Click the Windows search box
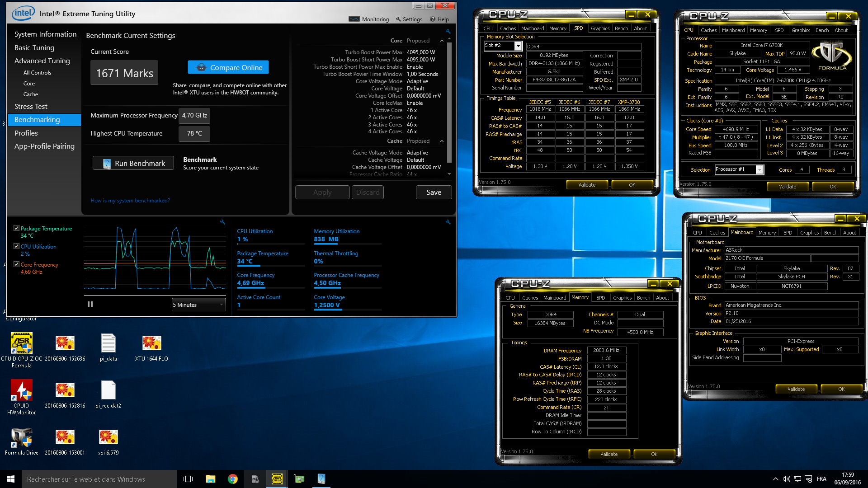This screenshot has height=488, width=868. [99, 479]
